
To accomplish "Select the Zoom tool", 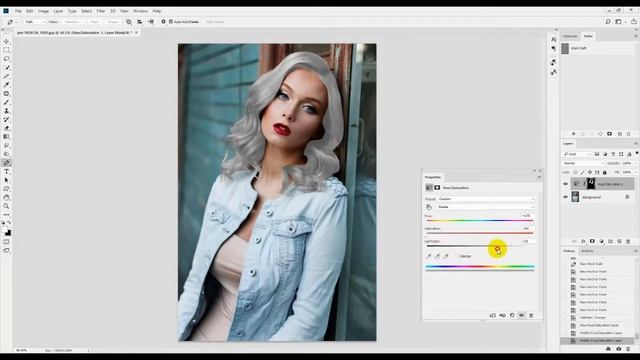I will 7,206.
